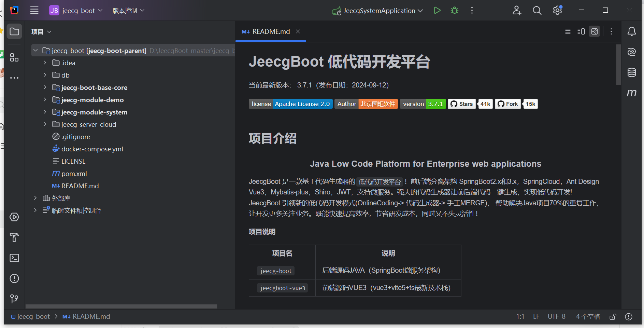This screenshot has width=644, height=328.
Task: Click line-column 1:1 indicator
Action: pyautogui.click(x=520, y=317)
